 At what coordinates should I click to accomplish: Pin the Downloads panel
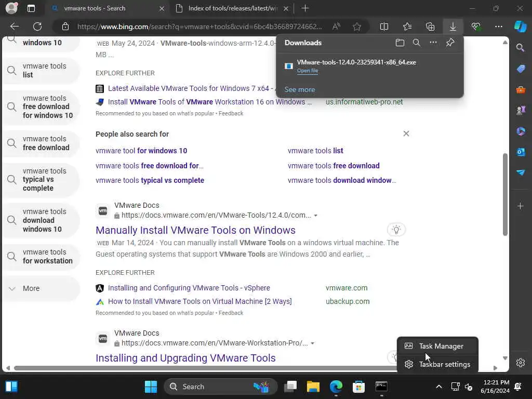(x=450, y=43)
